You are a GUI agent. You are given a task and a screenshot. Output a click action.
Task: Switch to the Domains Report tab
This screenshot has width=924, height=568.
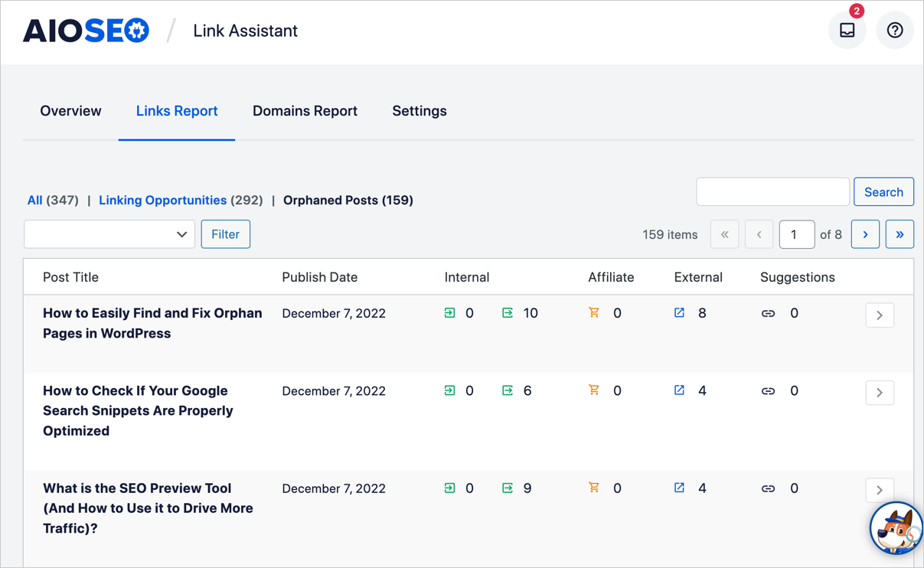(305, 111)
